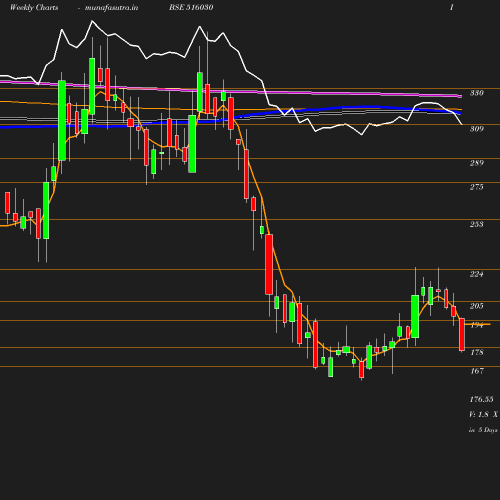
Task: Click the 224 price level label
Action: point(477,274)
